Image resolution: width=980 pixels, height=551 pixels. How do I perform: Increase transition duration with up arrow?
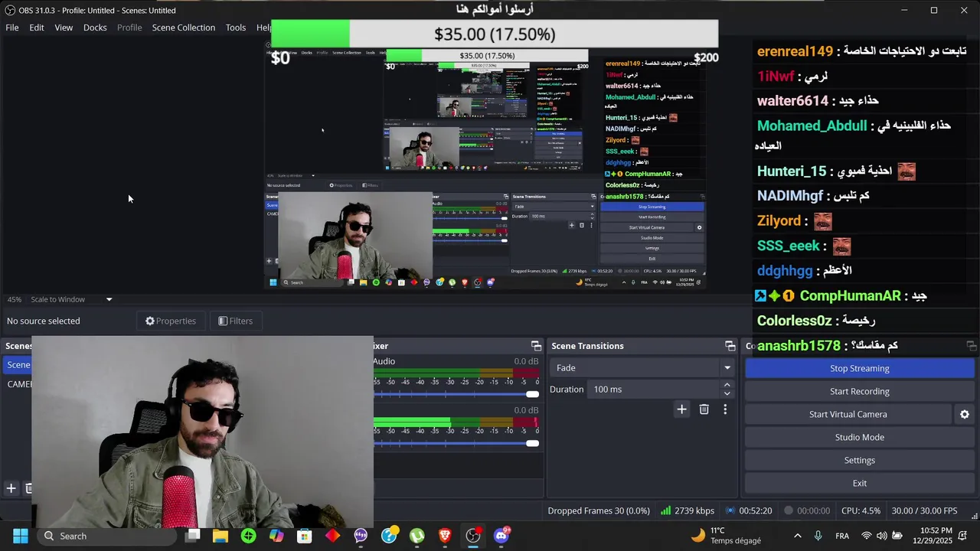pos(727,385)
